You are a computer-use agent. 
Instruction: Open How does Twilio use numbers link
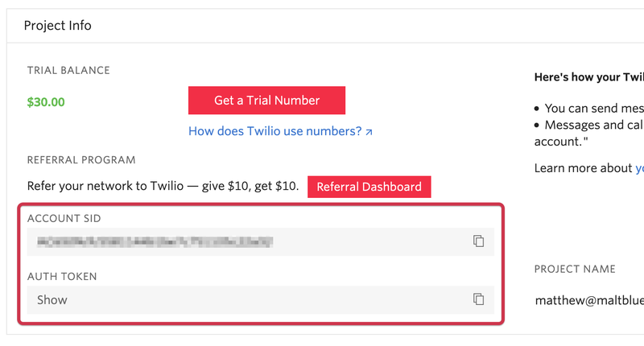(275, 130)
